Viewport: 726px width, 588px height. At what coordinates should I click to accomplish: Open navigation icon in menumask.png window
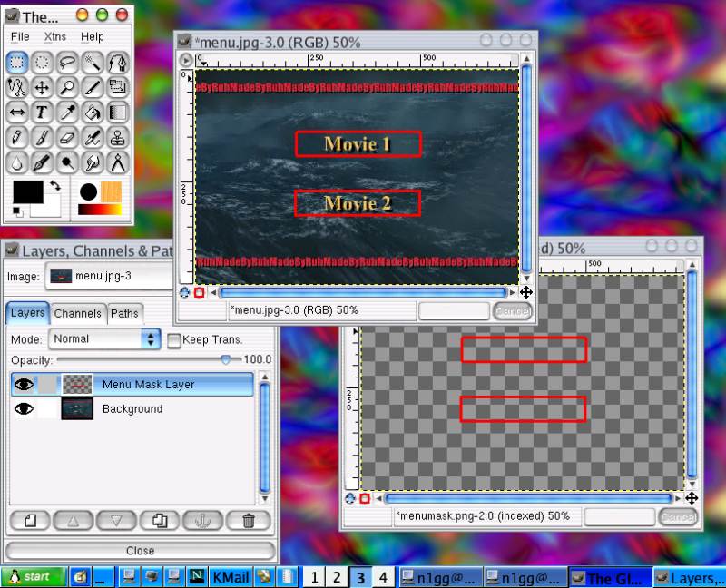point(692,498)
